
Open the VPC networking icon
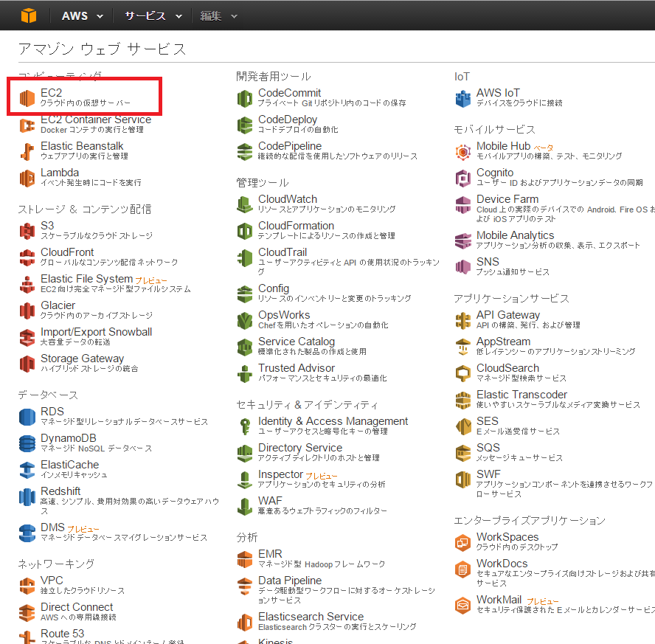pyautogui.click(x=27, y=586)
